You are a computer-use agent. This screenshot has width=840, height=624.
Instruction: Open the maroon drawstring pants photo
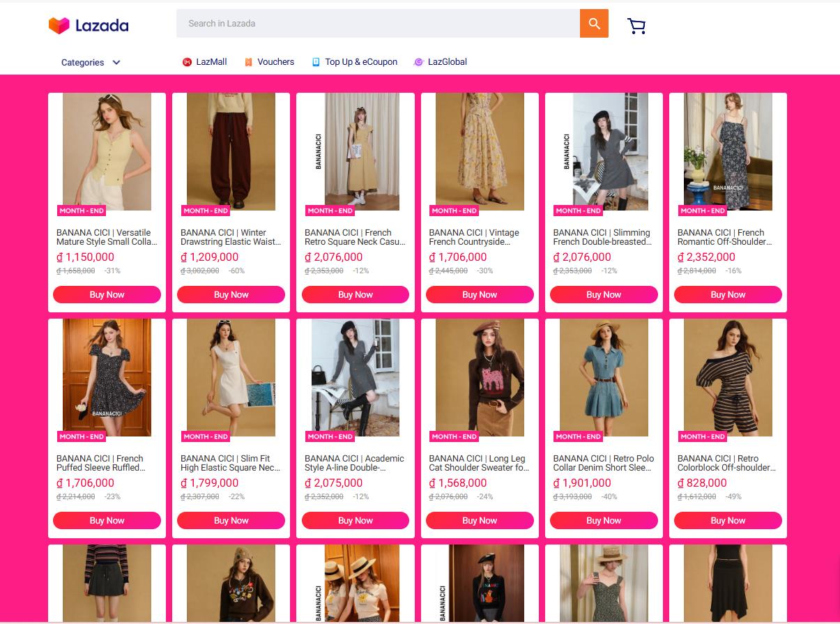(x=231, y=152)
